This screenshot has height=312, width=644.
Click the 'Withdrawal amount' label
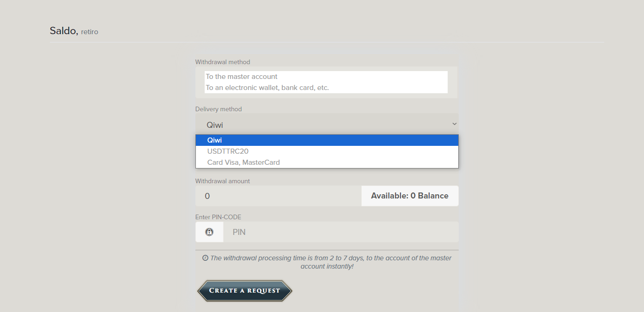click(223, 181)
